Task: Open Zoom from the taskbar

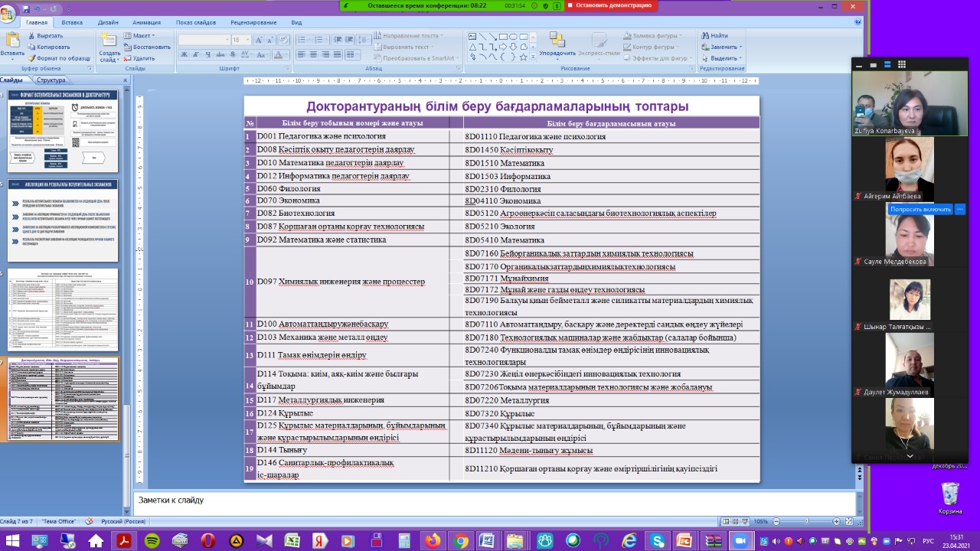Action: click(741, 540)
